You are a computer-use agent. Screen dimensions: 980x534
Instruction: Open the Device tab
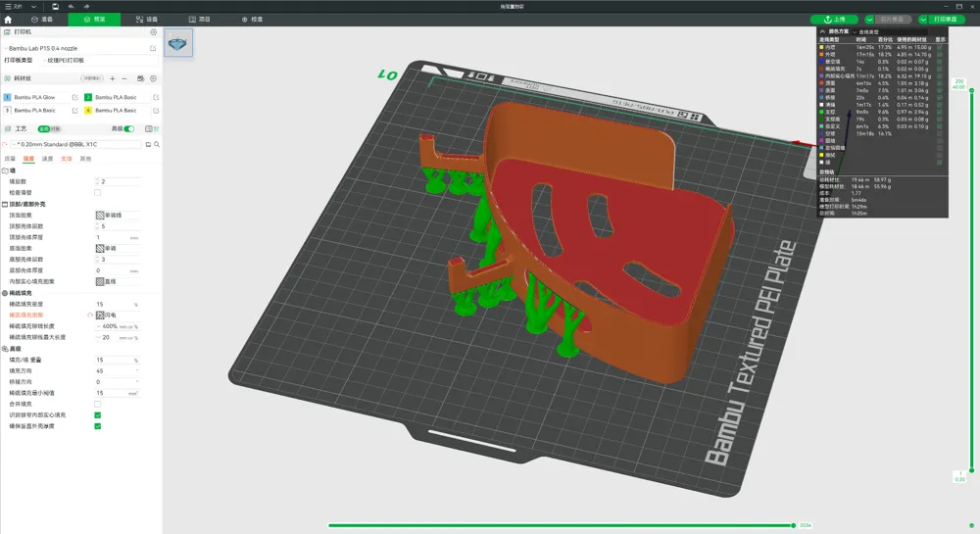147,20
